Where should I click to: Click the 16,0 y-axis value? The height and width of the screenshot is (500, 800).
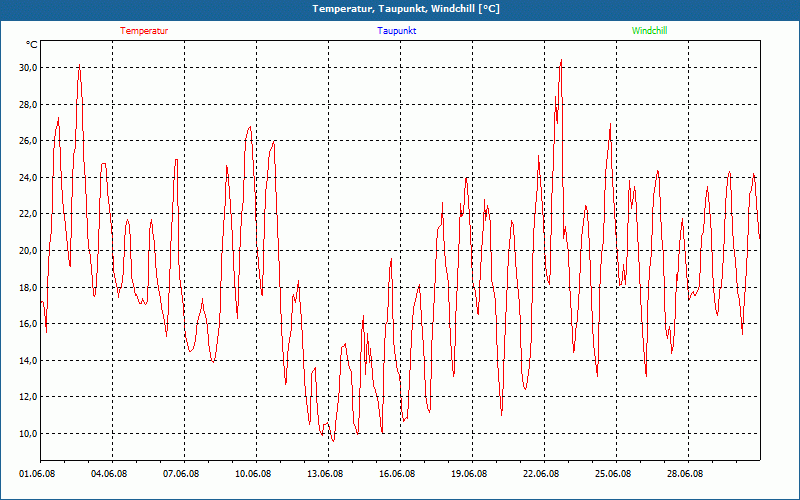pyautogui.click(x=29, y=323)
